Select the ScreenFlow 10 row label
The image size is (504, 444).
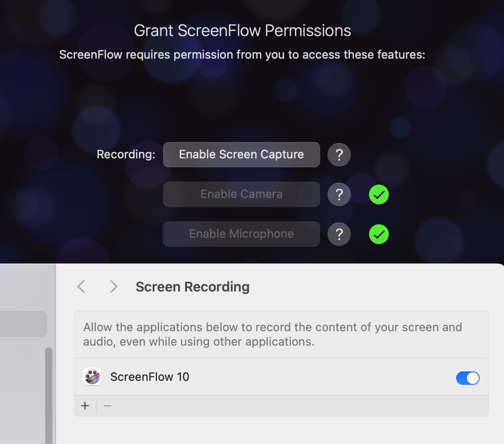point(150,377)
